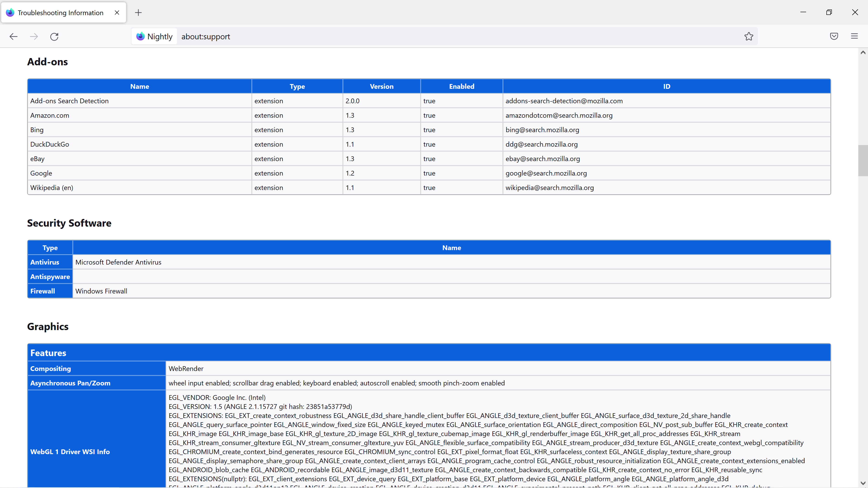Restore down the browser window
Screen dimensions: 868x488
pyautogui.click(x=829, y=12)
